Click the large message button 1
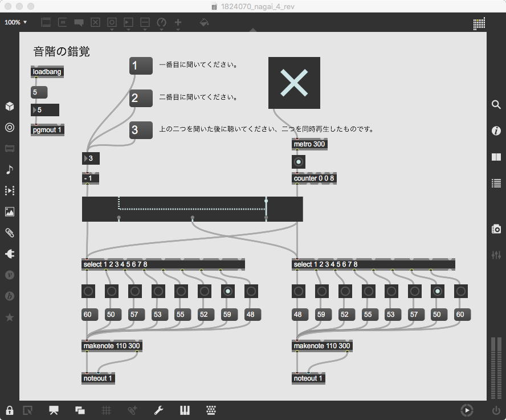506x420 pixels. point(141,66)
